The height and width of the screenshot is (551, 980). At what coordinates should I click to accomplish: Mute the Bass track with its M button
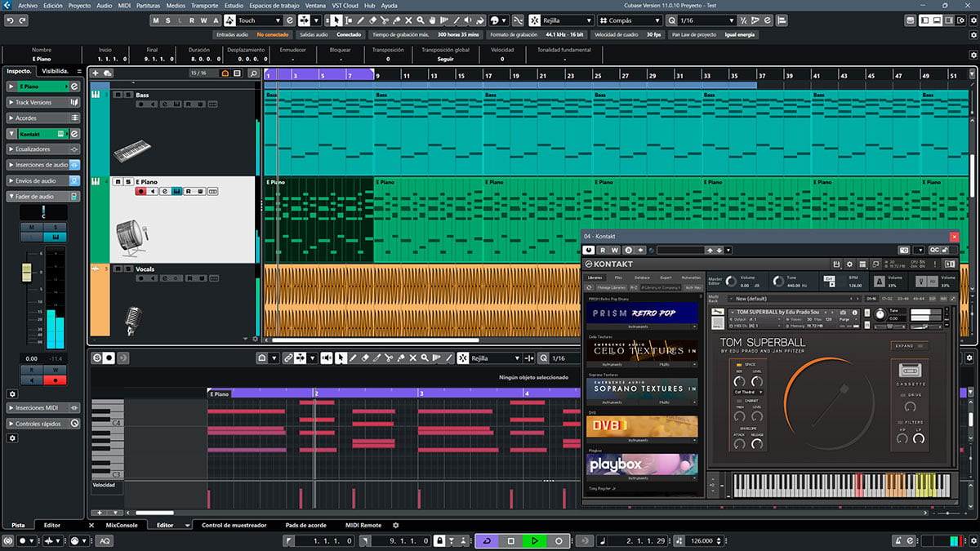118,95
